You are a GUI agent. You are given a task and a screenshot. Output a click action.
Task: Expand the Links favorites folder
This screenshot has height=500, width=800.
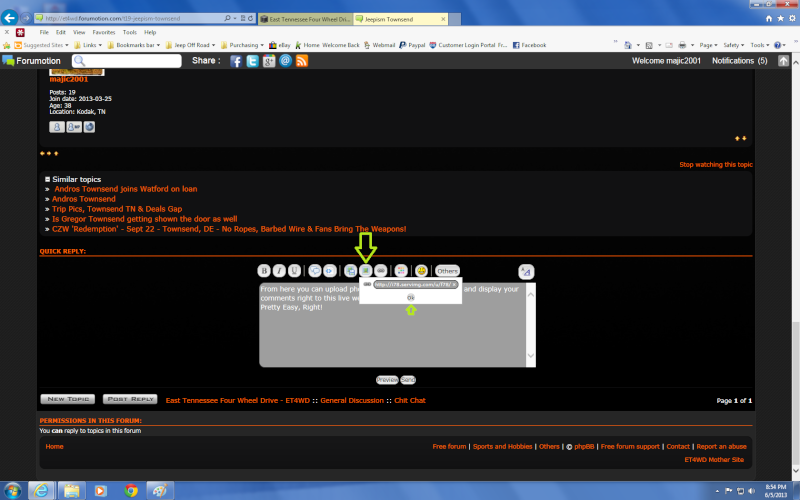(x=88, y=45)
